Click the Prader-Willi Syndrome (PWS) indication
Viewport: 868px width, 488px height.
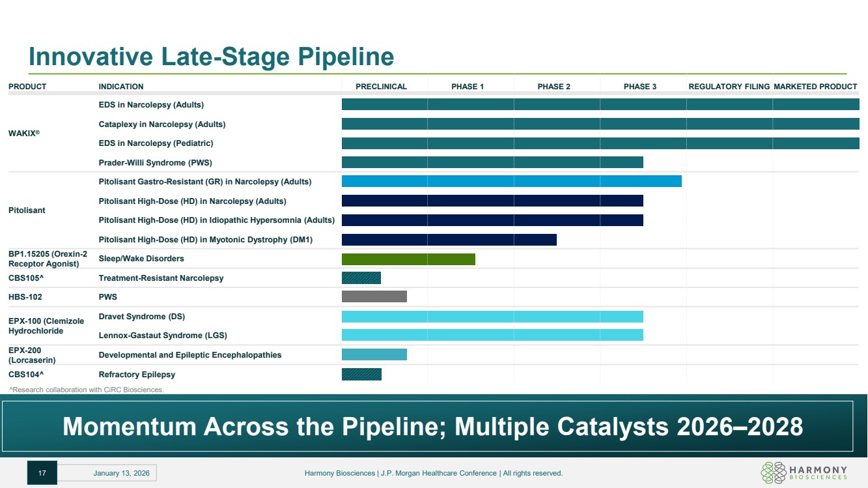[155, 163]
